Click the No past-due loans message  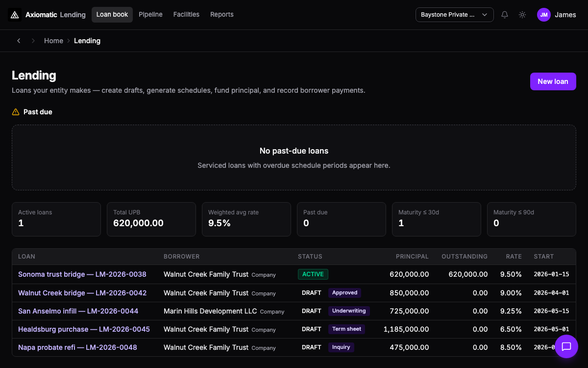(x=294, y=151)
